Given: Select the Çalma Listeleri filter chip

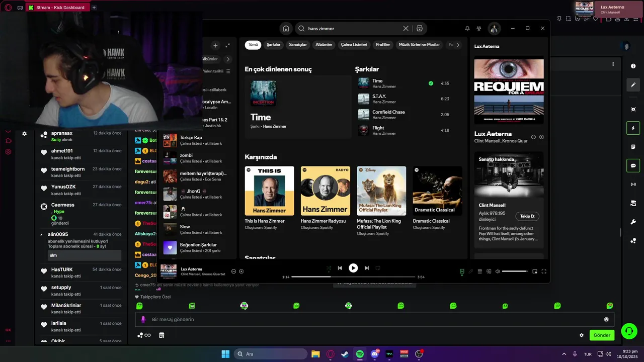Looking at the screenshot, I should coord(354,45).
